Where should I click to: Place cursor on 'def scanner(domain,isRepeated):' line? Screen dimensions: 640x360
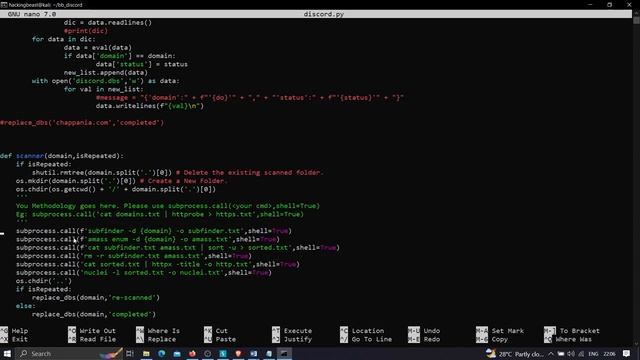62,156
